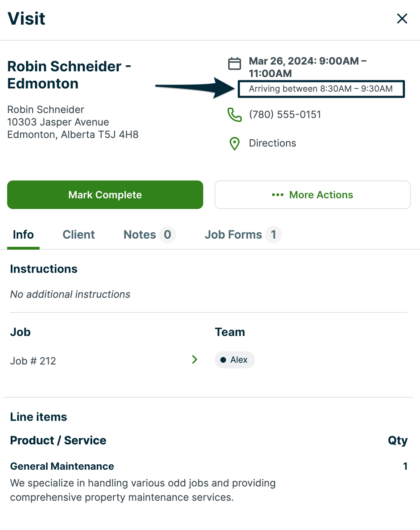Open the Directions link
The image size is (420, 530).
(x=272, y=143)
